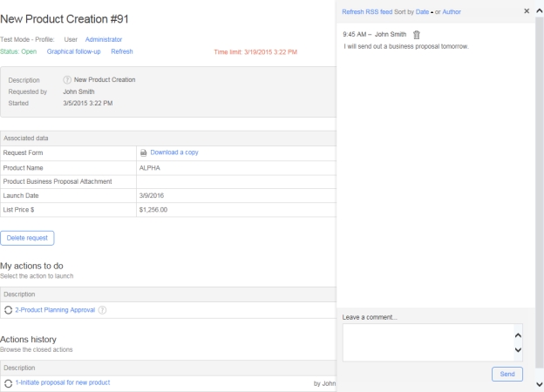Screen dimensions: 544x392
Task: Sort comments by Author
Action: tap(452, 12)
